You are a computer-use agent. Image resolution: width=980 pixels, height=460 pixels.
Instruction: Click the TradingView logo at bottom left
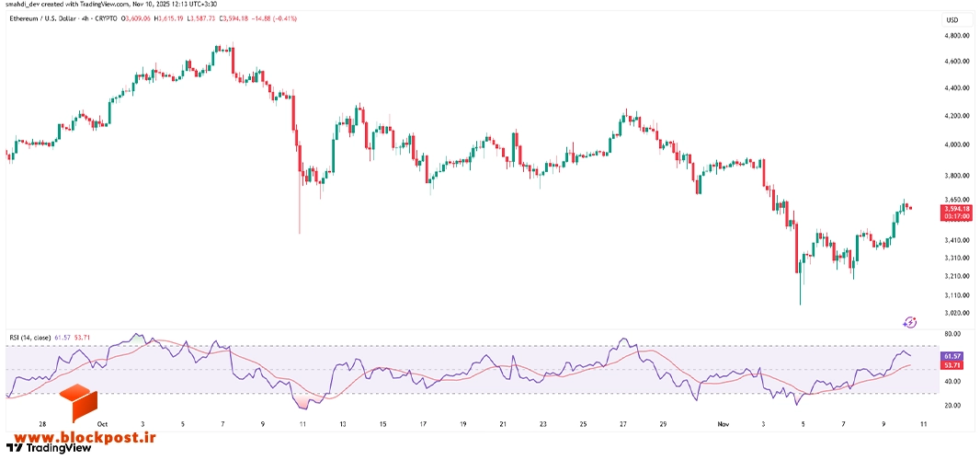click(49, 448)
